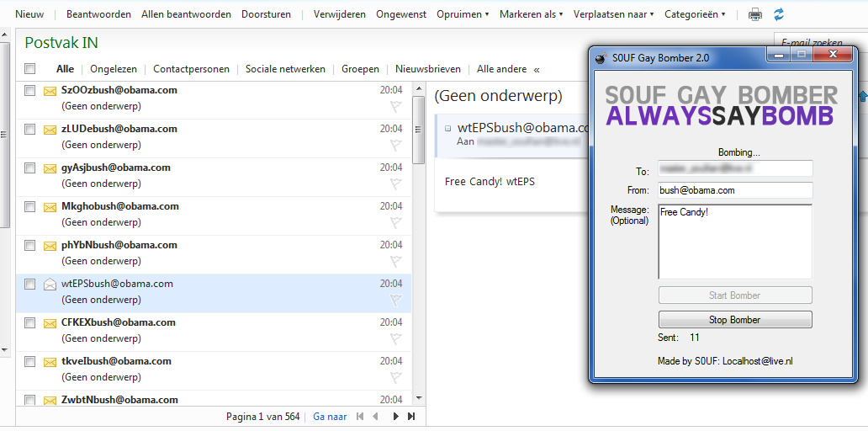The image size is (868, 431).
Task: Click the envelope icon for zLUDebush@obama.com
Action: 50,130
